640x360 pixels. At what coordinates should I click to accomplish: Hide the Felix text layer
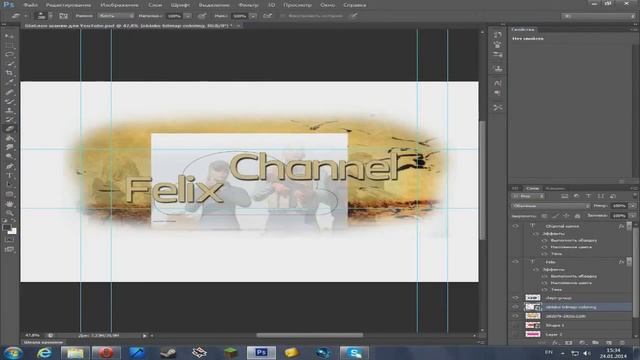tap(516, 262)
